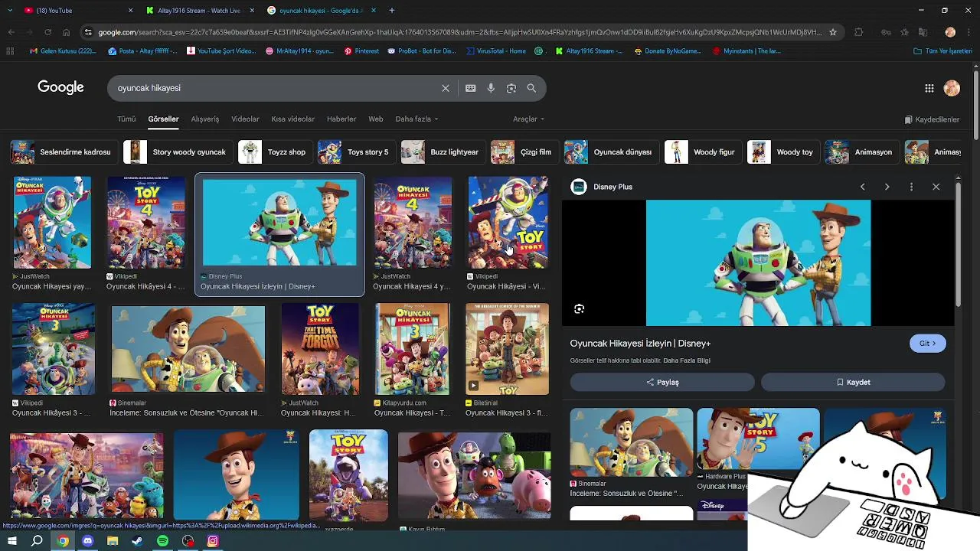The height and width of the screenshot is (551, 980).
Task: Reload the page
Action: 47,32
